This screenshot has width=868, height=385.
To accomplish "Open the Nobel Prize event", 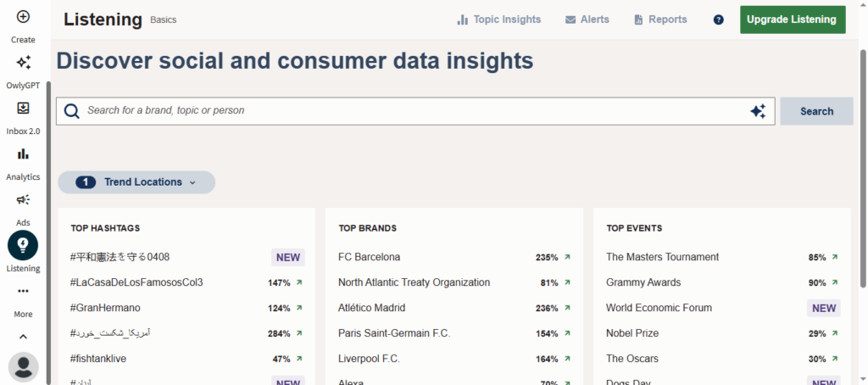I will [x=632, y=333].
